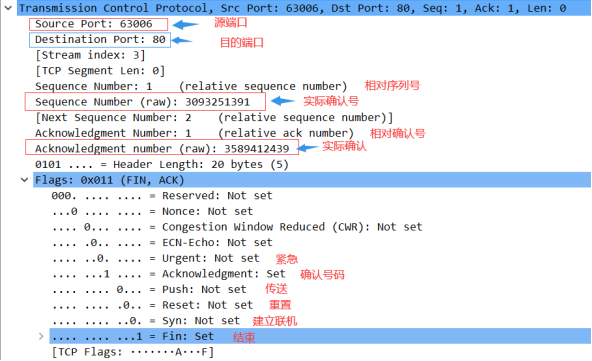Collapse the Transmission Control Protocol tree

(8, 8)
